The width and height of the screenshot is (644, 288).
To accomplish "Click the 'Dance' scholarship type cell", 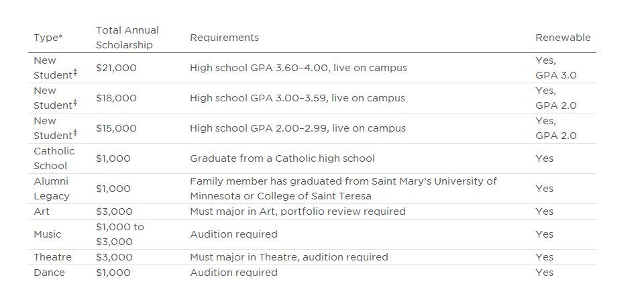I will click(49, 273).
